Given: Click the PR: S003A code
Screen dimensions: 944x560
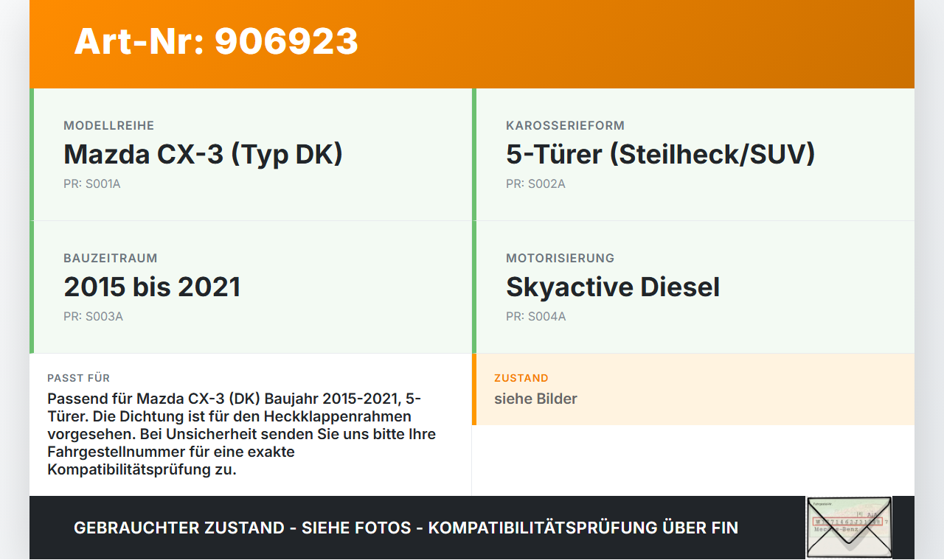Looking at the screenshot, I should click(93, 317).
